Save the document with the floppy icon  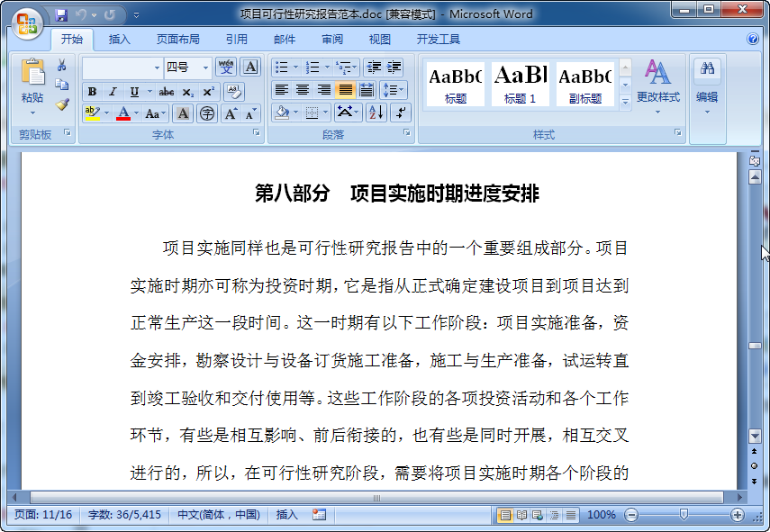point(61,15)
